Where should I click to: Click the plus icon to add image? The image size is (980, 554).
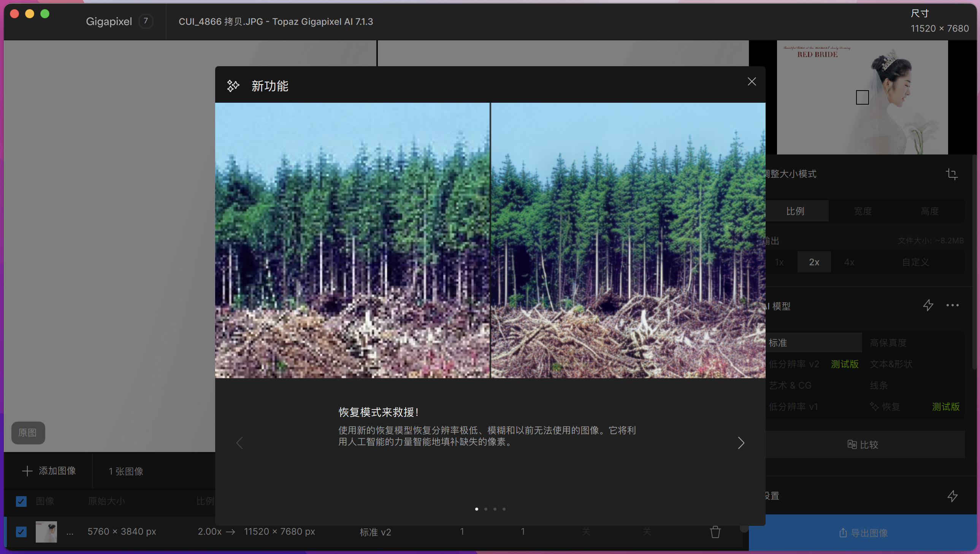[x=27, y=471]
